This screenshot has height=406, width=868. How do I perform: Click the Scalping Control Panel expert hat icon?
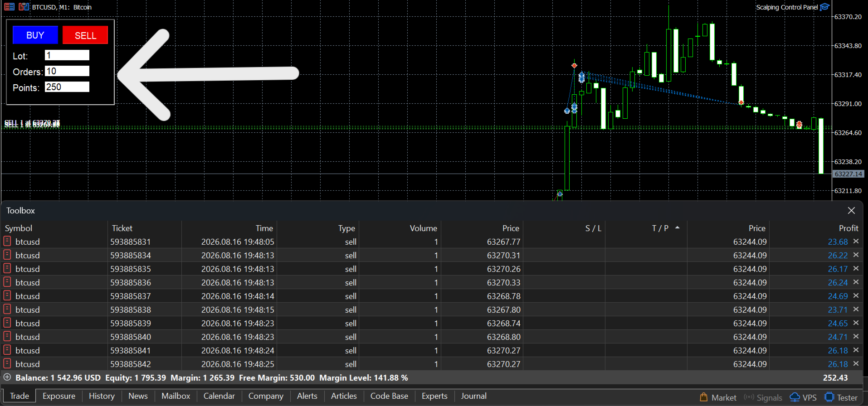825,7
